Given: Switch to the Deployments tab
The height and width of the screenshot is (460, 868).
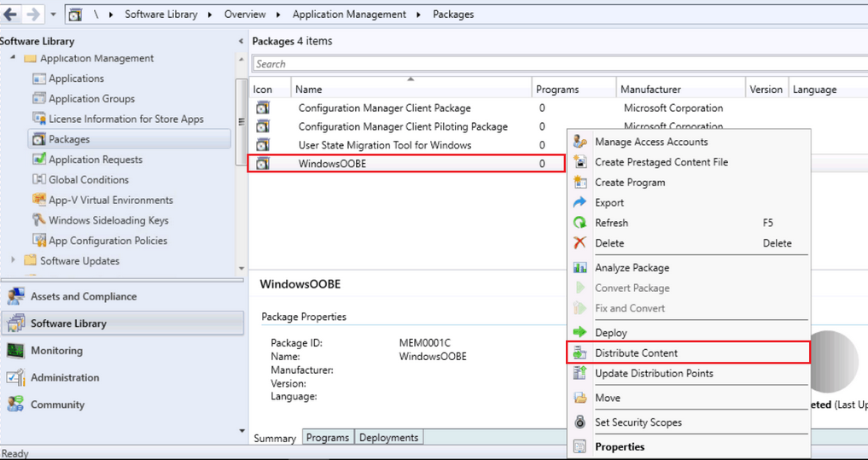Looking at the screenshot, I should (x=388, y=437).
